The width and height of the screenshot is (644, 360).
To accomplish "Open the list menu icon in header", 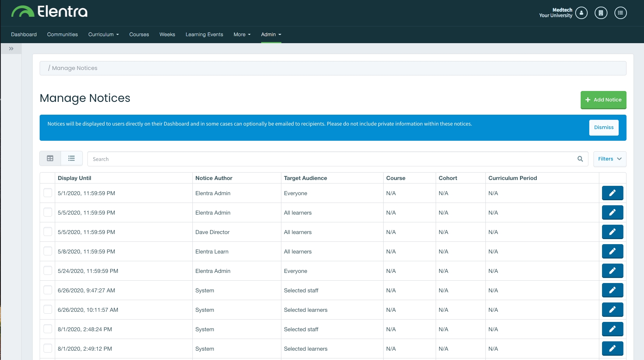I will tap(620, 13).
